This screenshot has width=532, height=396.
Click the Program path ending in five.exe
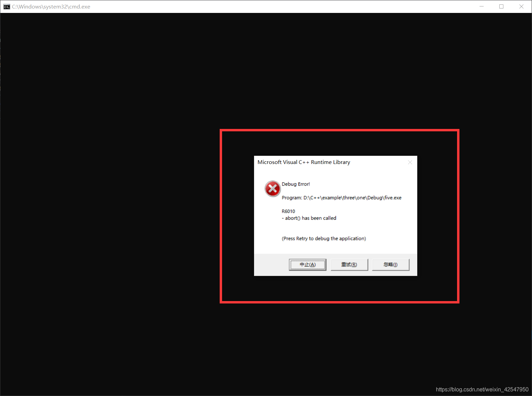[x=342, y=198]
